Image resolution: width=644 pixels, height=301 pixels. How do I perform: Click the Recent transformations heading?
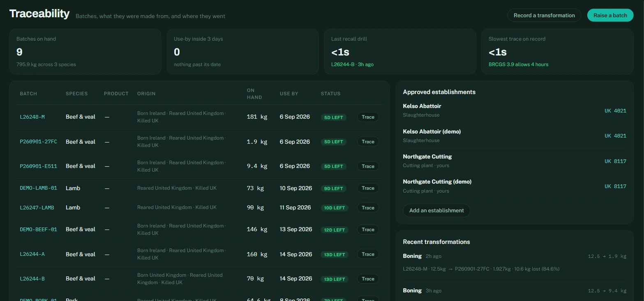[x=436, y=242]
